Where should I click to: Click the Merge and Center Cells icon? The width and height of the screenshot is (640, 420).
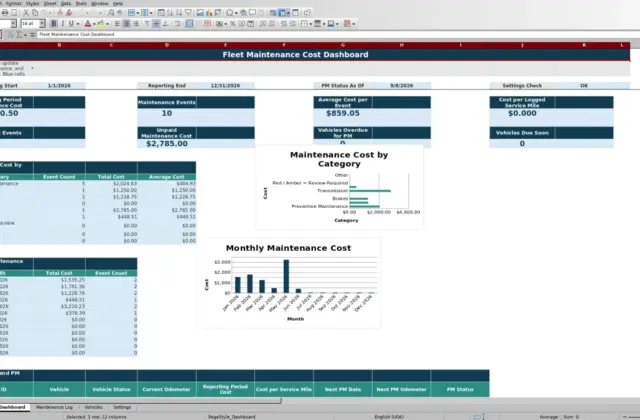pyautogui.click(x=189, y=24)
